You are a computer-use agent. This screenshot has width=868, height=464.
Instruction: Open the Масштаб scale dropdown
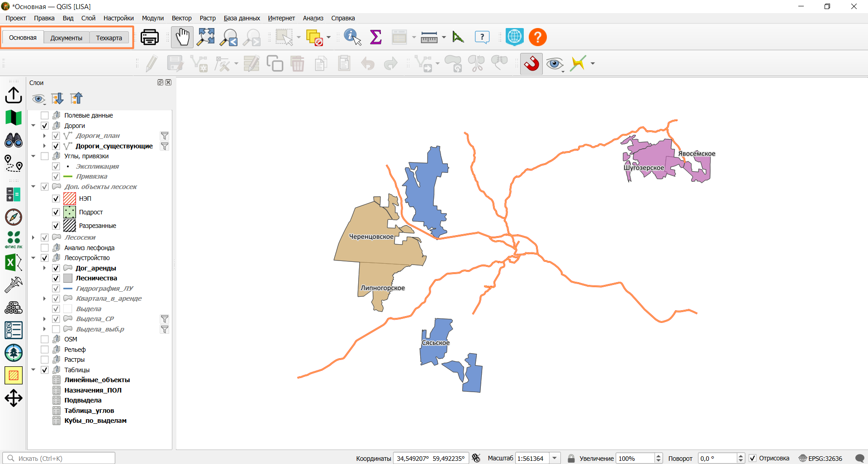point(555,458)
